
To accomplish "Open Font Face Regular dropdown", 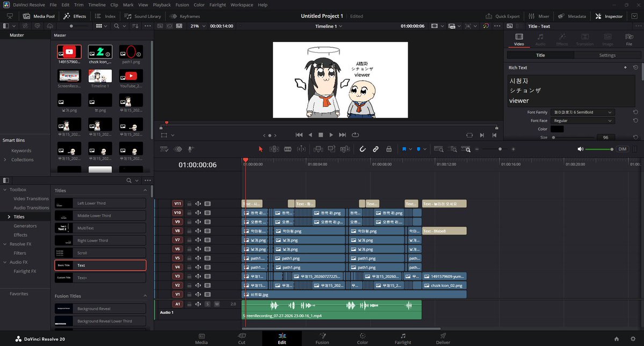I will [582, 121].
